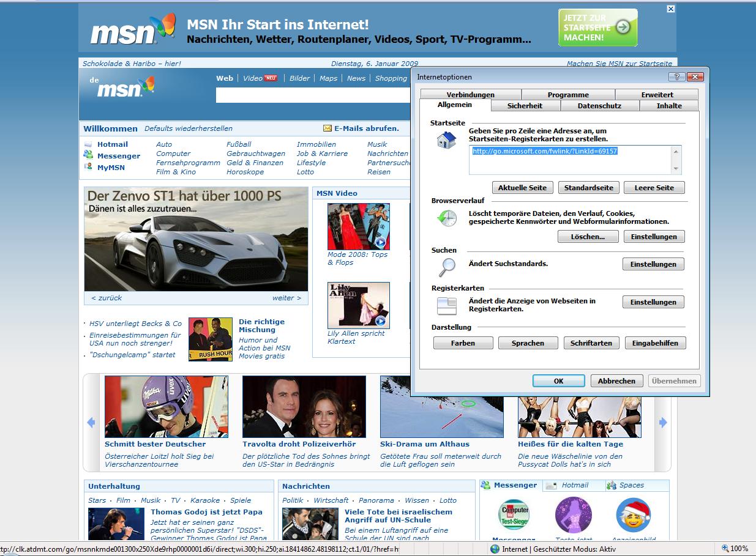Click the Messenger icon in the Willkommen list
Image resolution: width=756 pixels, height=556 pixels.
point(88,155)
